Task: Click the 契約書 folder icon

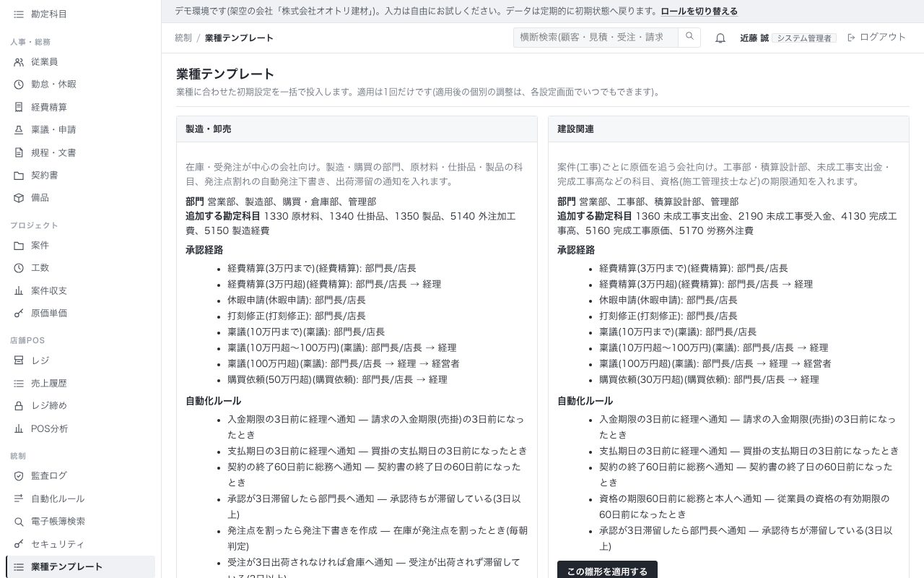Action: tap(19, 175)
